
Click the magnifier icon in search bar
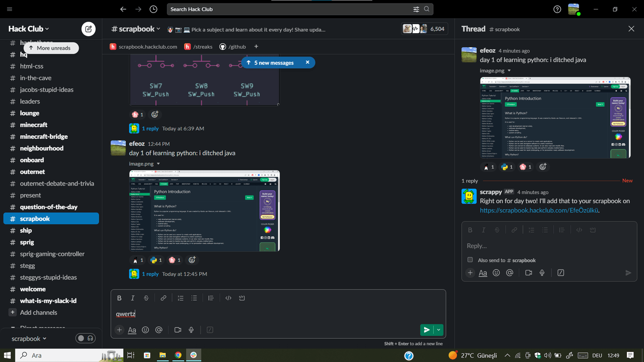(x=427, y=9)
